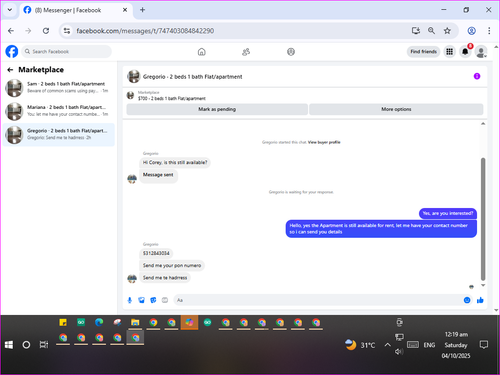The image size is (500, 375).
Task: Click the 'Hi Corey, is this still available?' message
Action: coord(175,163)
